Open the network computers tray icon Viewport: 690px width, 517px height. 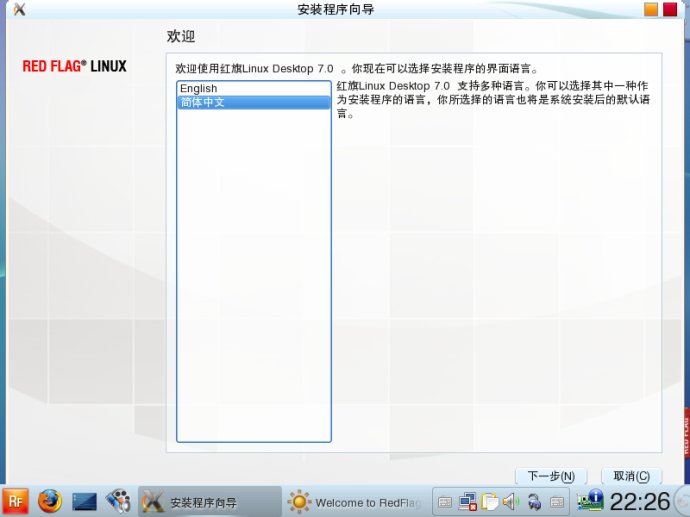point(467,501)
